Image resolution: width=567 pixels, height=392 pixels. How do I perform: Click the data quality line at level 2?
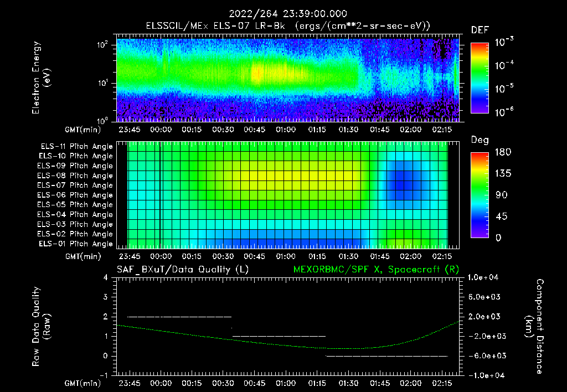click(179, 317)
